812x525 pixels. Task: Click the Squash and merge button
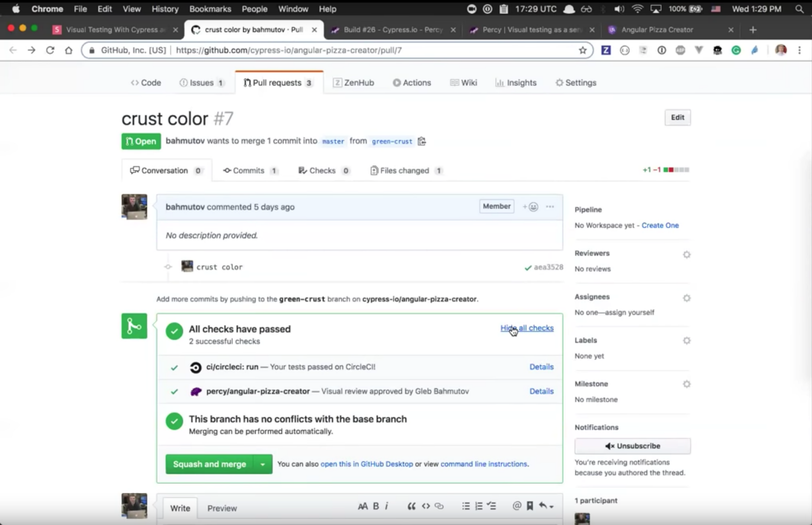tap(209, 464)
